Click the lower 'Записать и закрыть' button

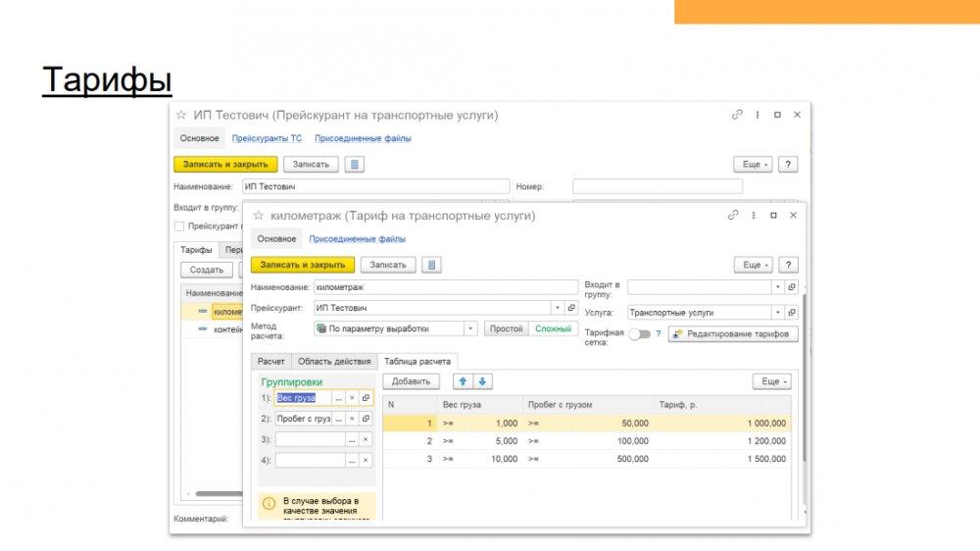pyautogui.click(x=302, y=265)
